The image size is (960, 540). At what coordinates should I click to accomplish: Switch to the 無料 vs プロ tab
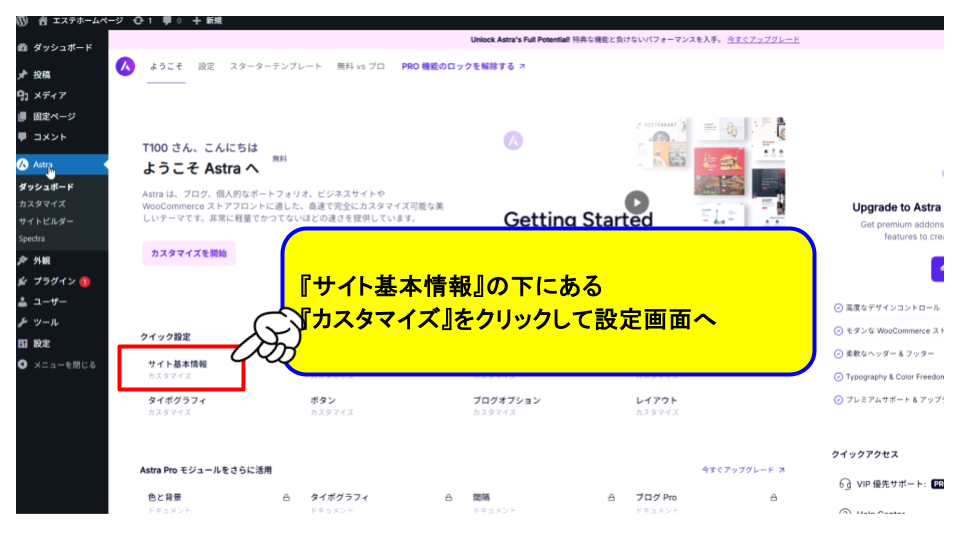pos(361,66)
